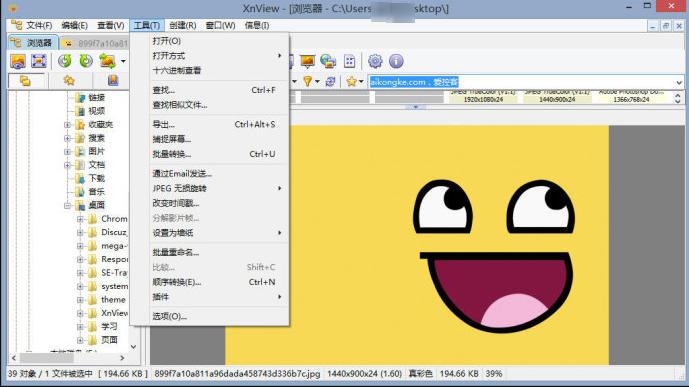The image size is (689, 387).
Task: Select the 1920x1080x24 thumbnail
Action: click(x=483, y=97)
